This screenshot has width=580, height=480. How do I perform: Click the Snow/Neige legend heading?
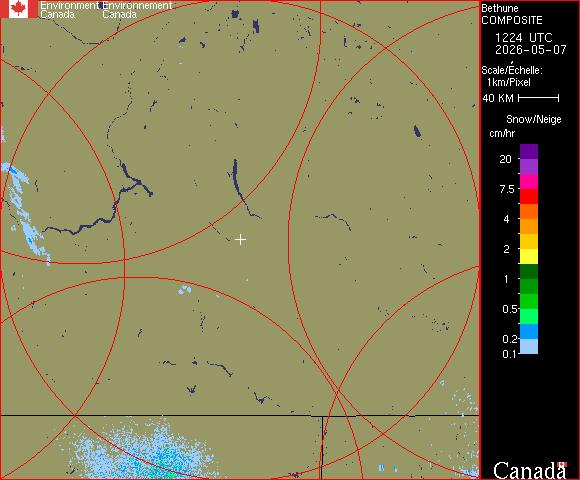[534, 119]
